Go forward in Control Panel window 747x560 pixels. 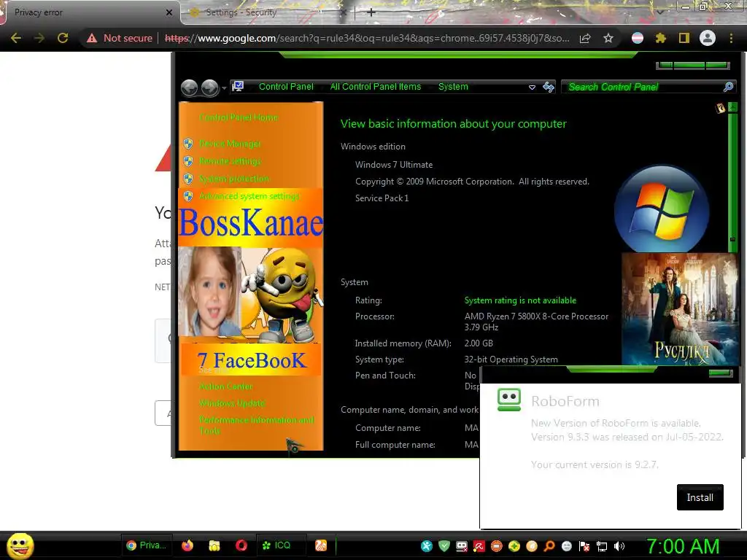209,87
